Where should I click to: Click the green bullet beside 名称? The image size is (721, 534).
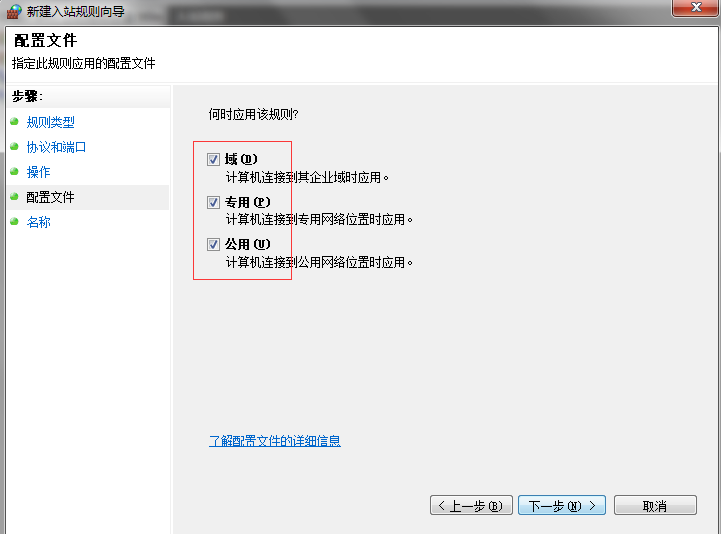[x=14, y=222]
